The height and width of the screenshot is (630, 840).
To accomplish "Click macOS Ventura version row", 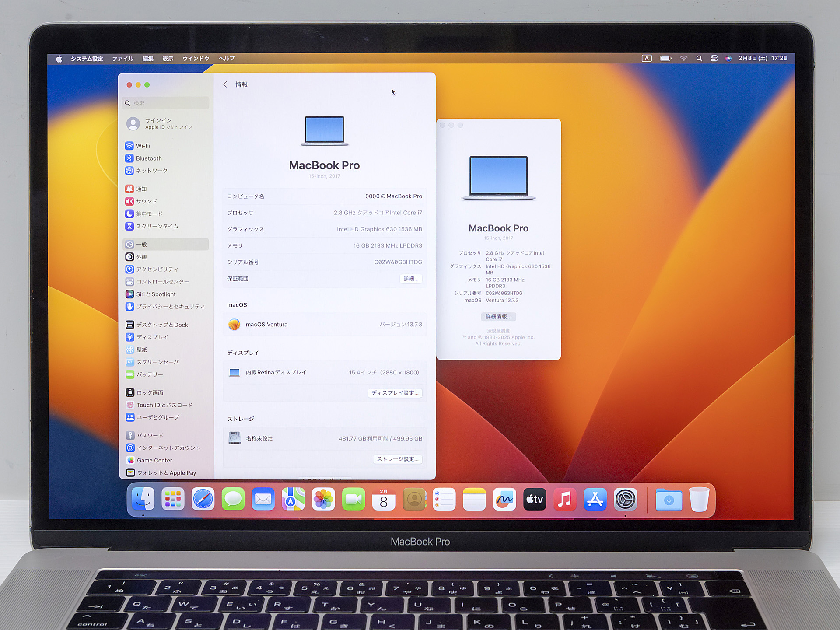I will (x=325, y=325).
